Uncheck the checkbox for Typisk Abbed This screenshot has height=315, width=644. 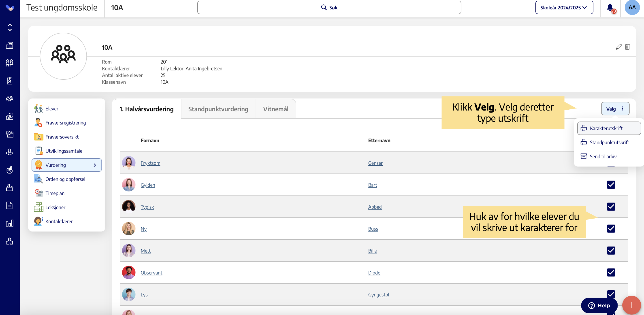click(611, 207)
